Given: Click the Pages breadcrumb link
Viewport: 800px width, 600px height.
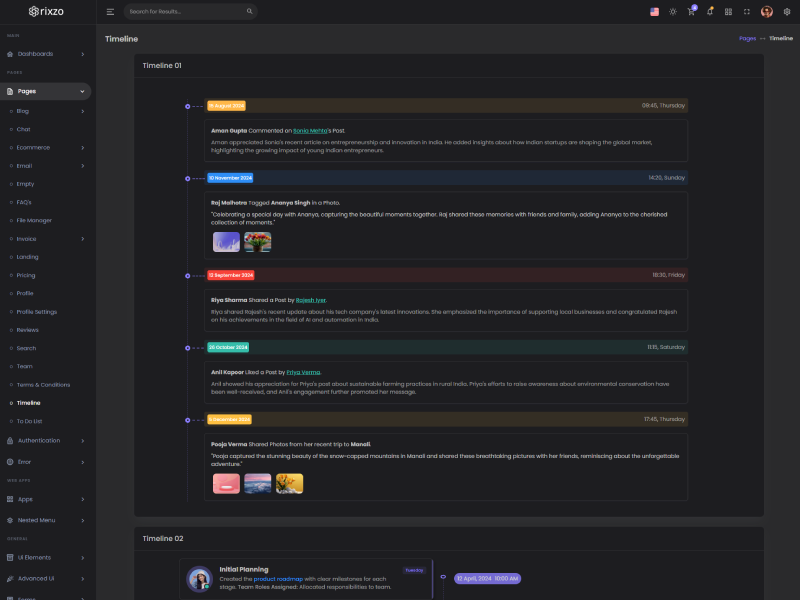Looking at the screenshot, I should pyautogui.click(x=747, y=38).
